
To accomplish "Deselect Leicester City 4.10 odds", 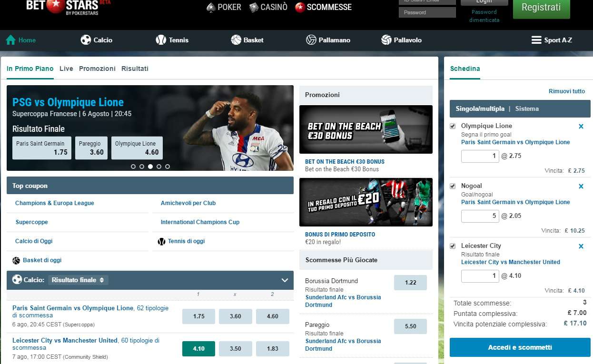I will click(198, 349).
